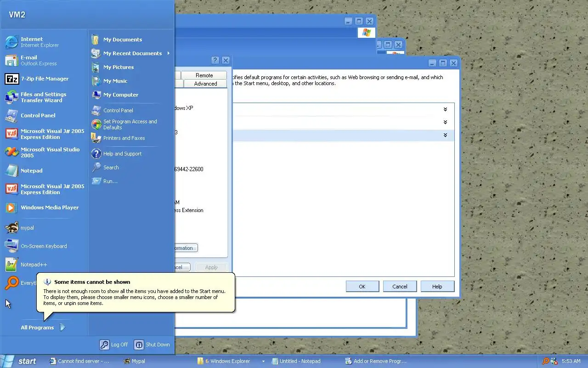Click VM2 user name header

[x=17, y=15]
